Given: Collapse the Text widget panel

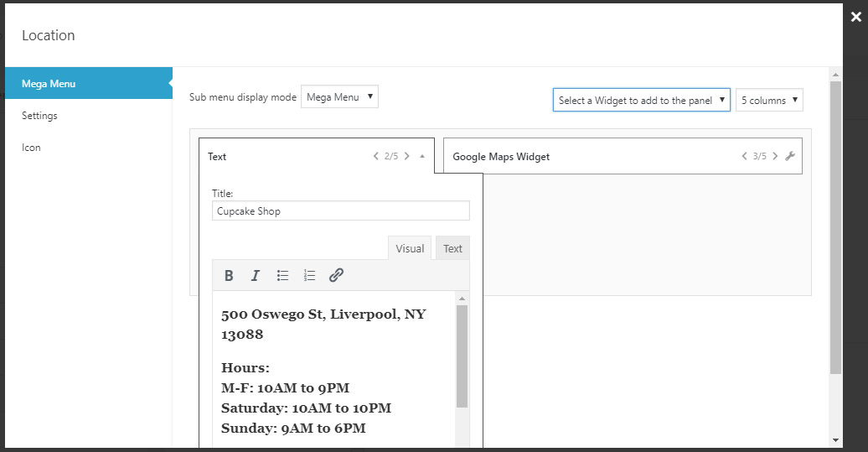Looking at the screenshot, I should [422, 156].
